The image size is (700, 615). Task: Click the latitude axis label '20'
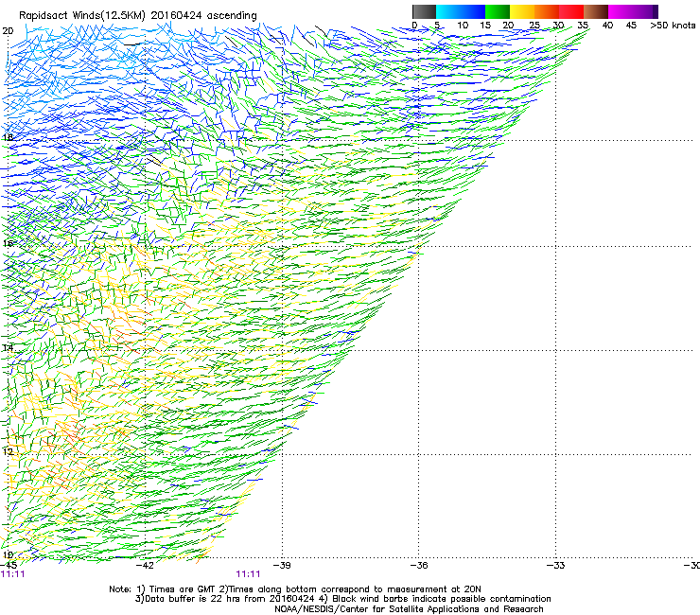coord(8,31)
